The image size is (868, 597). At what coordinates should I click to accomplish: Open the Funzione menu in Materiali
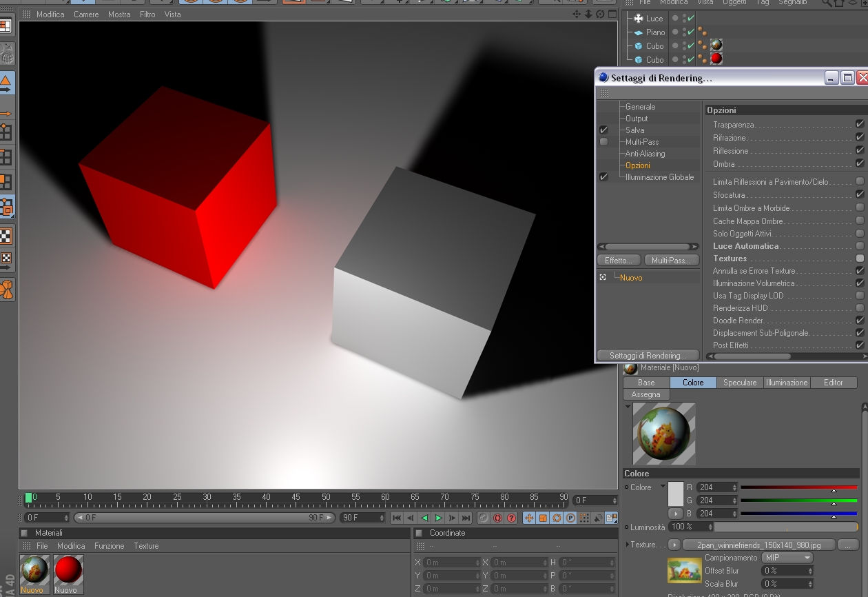(109, 546)
